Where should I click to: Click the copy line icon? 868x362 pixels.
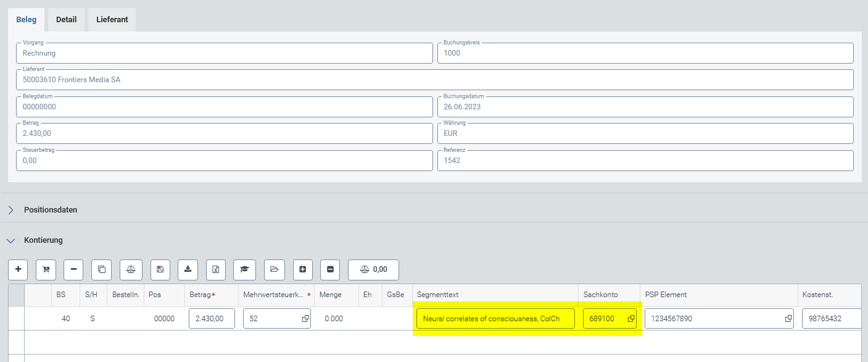click(x=102, y=269)
